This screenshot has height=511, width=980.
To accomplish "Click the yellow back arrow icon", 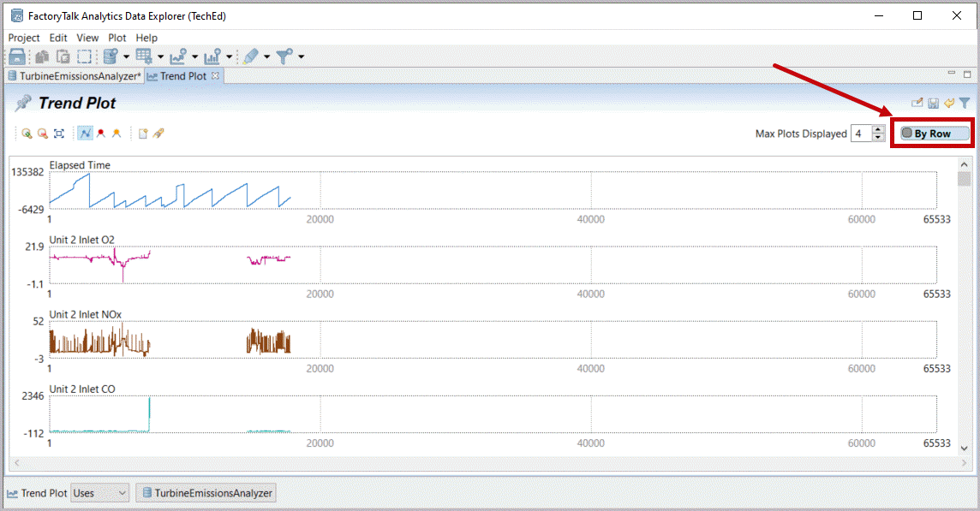I will point(948,103).
